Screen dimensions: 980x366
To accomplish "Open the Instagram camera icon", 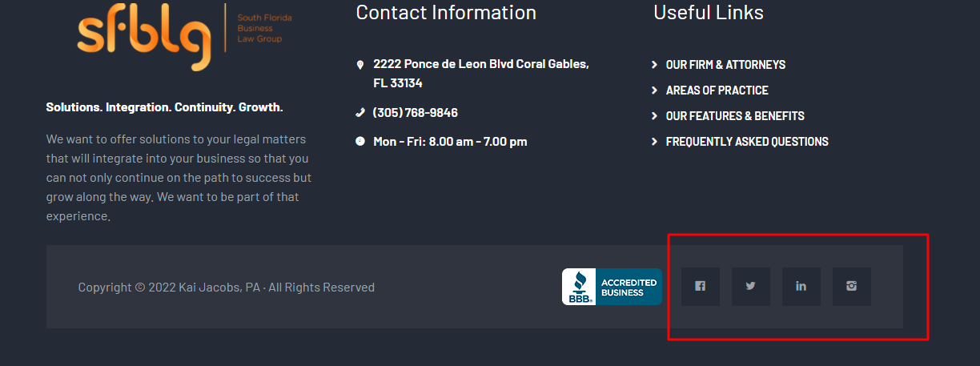I will pyautogui.click(x=852, y=287).
